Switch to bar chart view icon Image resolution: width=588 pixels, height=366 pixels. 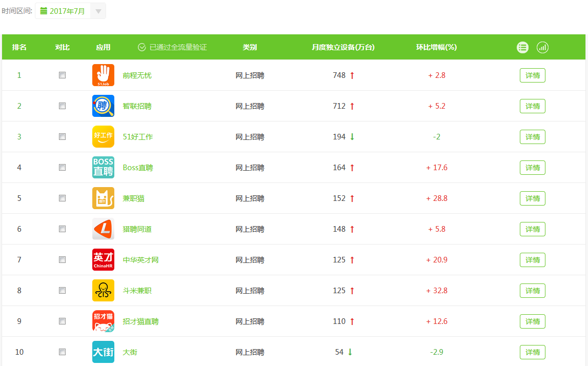click(x=542, y=47)
